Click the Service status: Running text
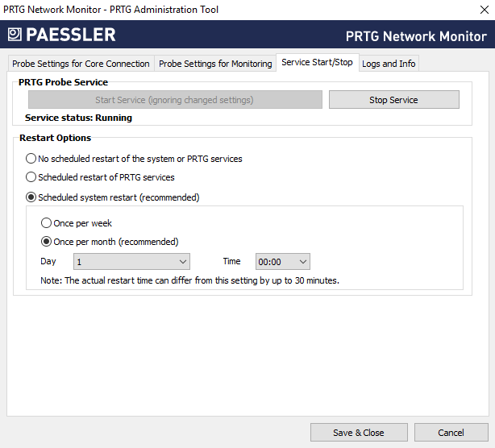The image size is (495, 448). (78, 118)
